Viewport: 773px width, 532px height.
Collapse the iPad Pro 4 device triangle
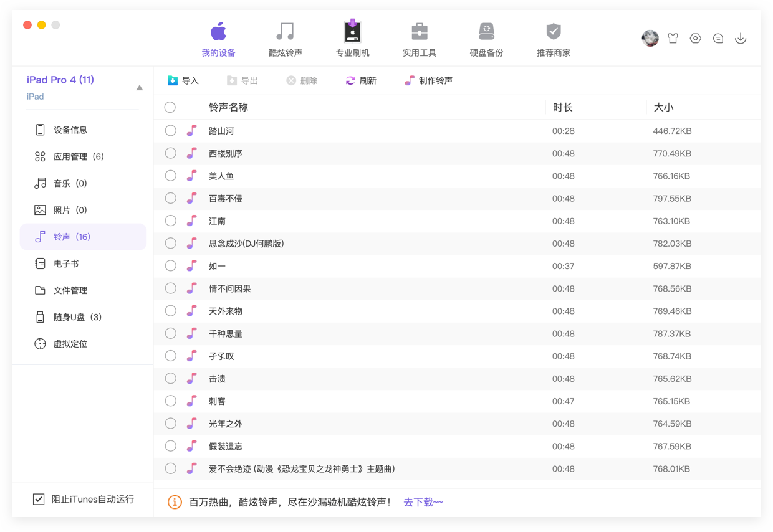[x=140, y=88]
